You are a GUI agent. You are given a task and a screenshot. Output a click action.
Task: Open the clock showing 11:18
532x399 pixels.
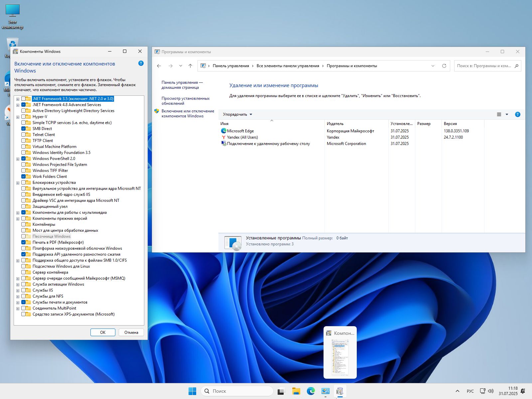(508, 391)
